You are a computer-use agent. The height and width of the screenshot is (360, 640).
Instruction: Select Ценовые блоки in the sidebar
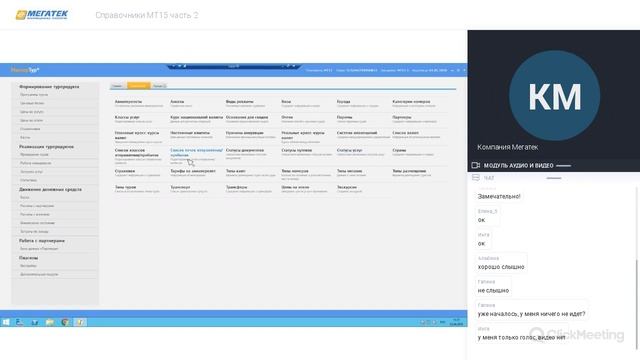32,103
